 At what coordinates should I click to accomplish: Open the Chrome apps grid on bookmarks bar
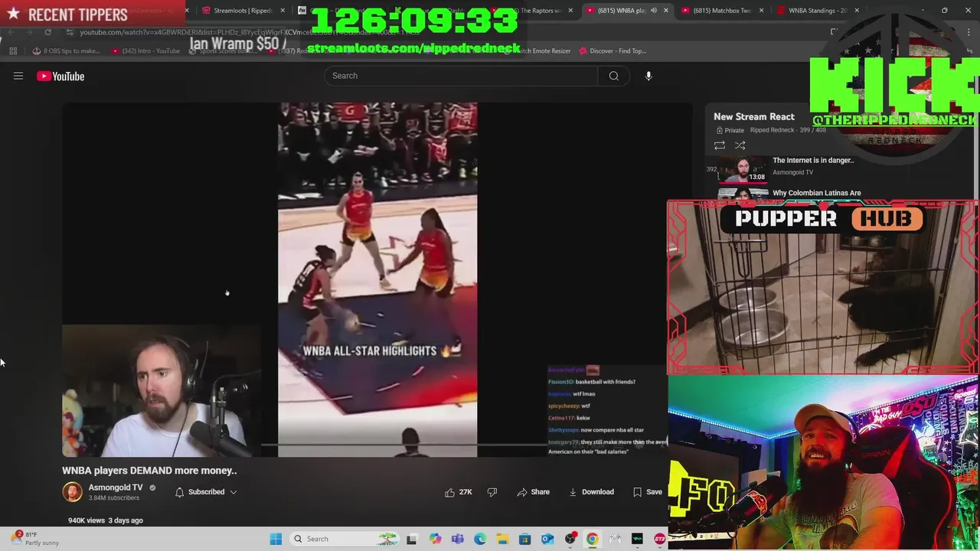(13, 51)
